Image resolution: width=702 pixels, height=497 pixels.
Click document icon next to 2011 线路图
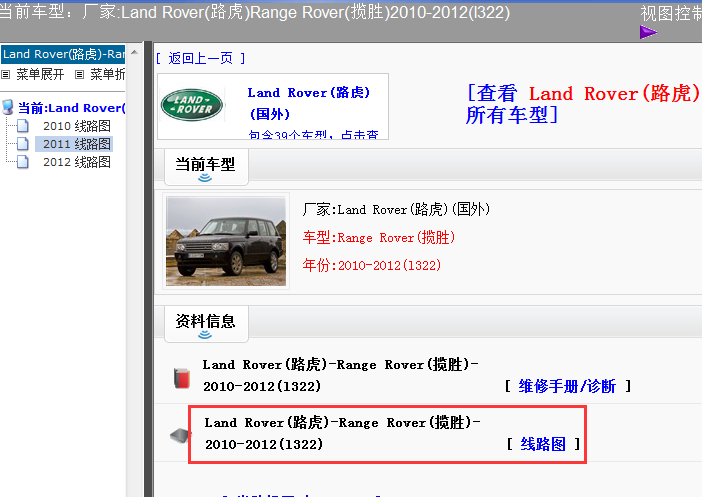coord(23,144)
